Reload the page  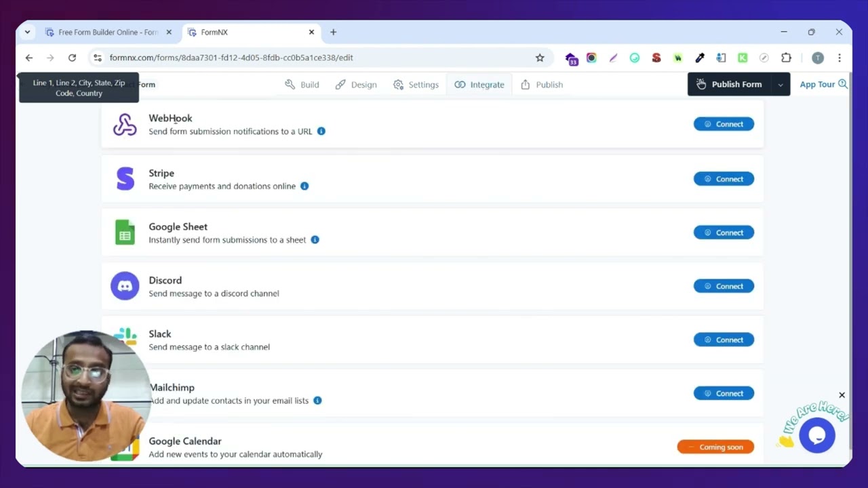click(x=72, y=58)
